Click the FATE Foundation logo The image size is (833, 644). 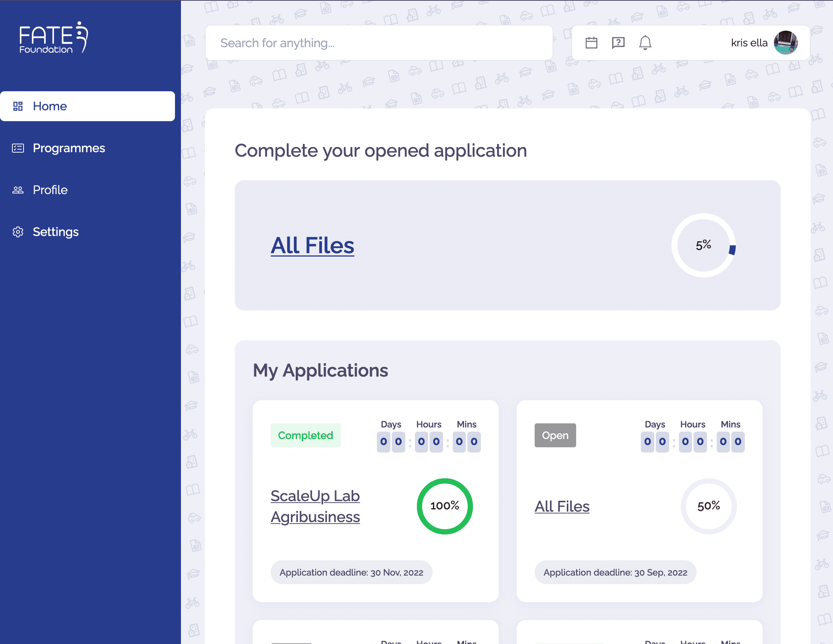click(53, 37)
